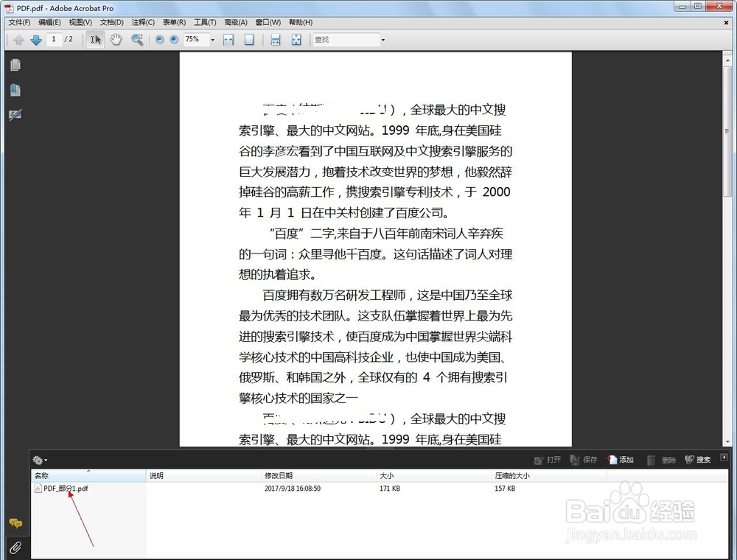737x560 pixels.
Task: Click scrollbar up arrow of document
Action: 727,60
